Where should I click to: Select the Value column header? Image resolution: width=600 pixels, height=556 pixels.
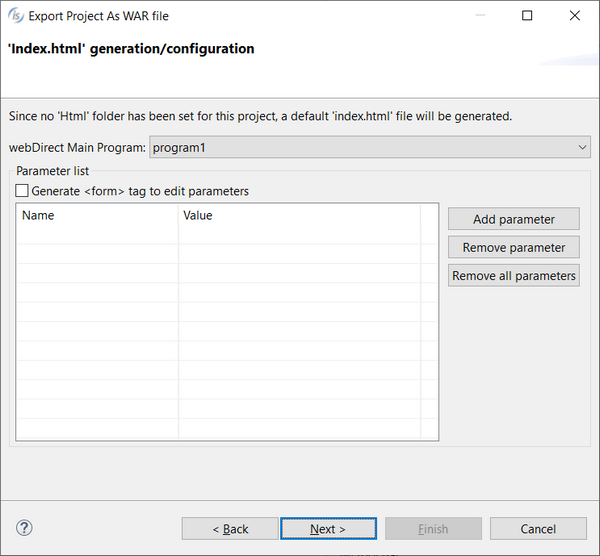coord(299,215)
